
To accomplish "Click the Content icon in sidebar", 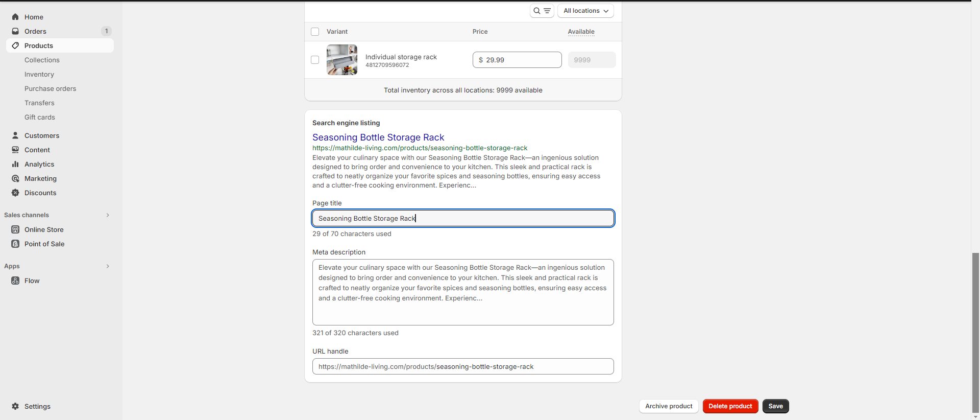I will pos(15,150).
